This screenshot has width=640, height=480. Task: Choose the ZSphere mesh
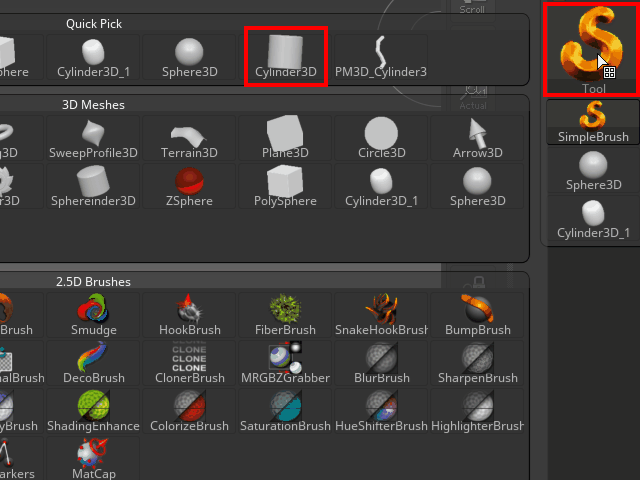[189, 186]
